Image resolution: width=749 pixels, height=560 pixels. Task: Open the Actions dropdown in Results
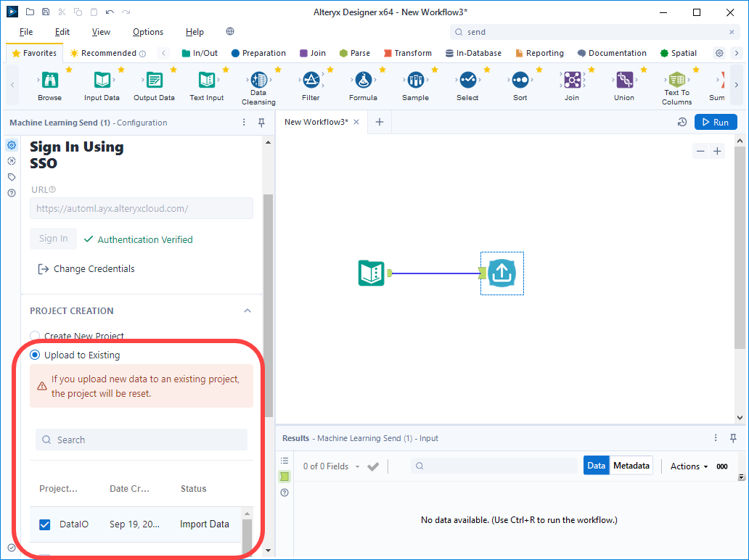(x=689, y=466)
